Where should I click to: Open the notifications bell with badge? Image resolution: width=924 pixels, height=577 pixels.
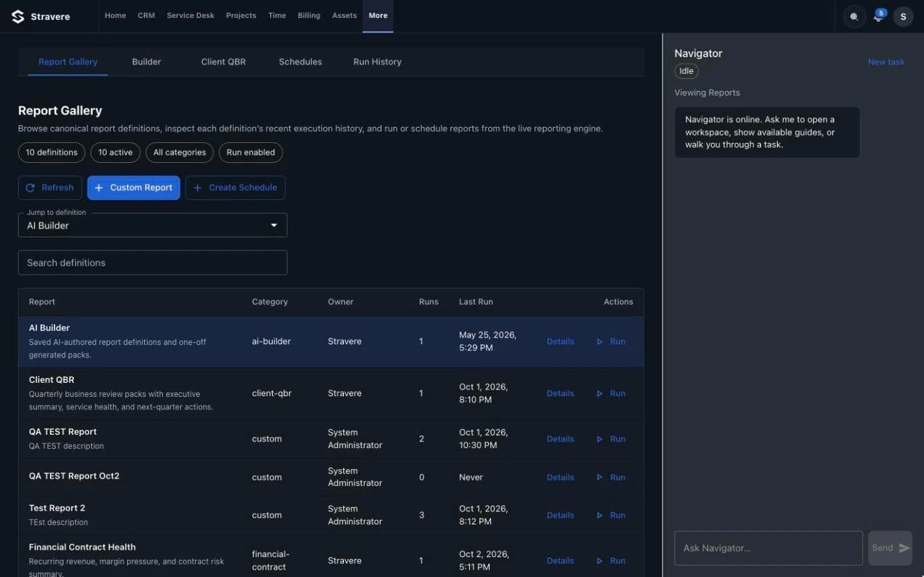(x=879, y=16)
